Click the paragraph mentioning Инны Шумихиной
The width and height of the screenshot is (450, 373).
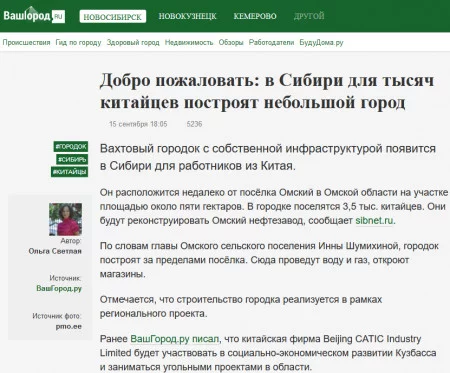(269, 260)
